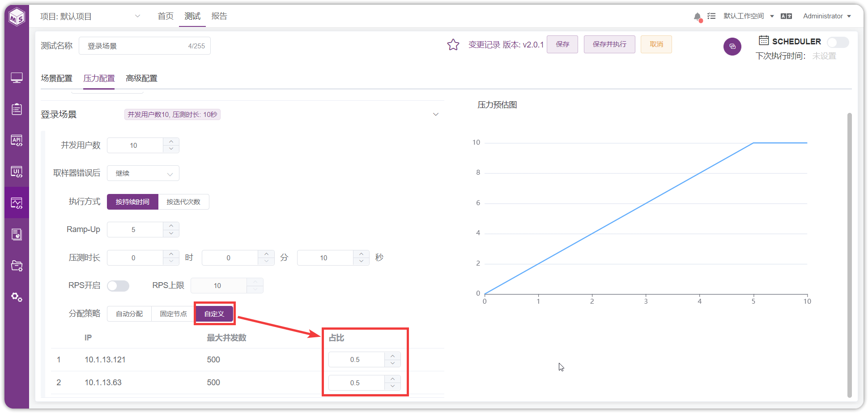Image resolution: width=868 pixels, height=413 pixels.
Task: Click the 测试名称 input field
Action: click(x=145, y=46)
